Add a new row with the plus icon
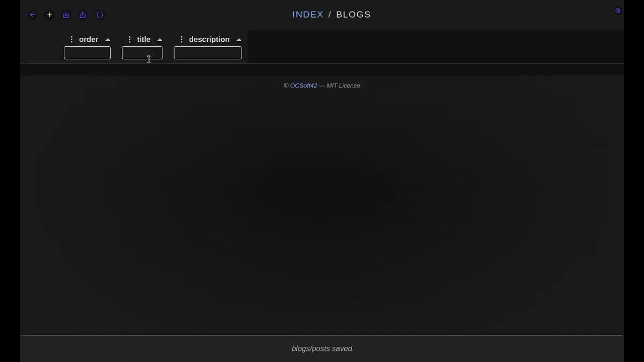This screenshot has width=644, height=362. tap(49, 15)
